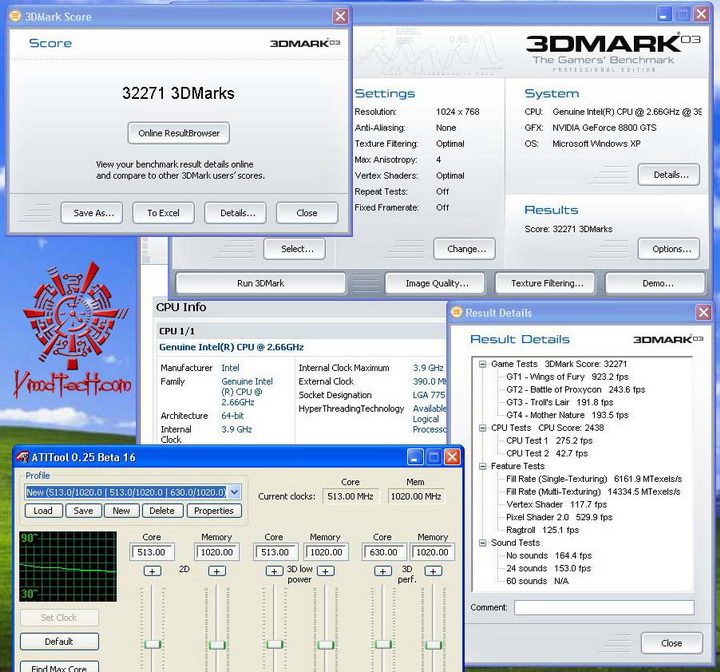Open Image Quality tool

435,283
